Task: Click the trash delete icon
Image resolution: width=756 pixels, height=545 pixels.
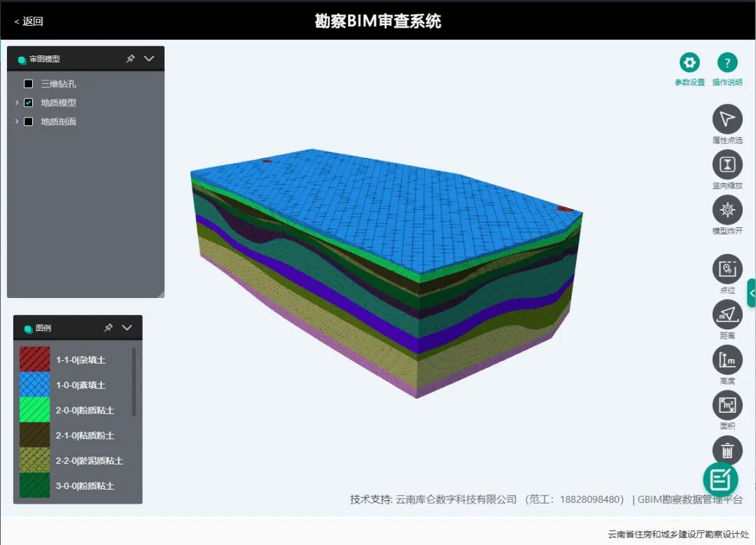Action: 727,450
